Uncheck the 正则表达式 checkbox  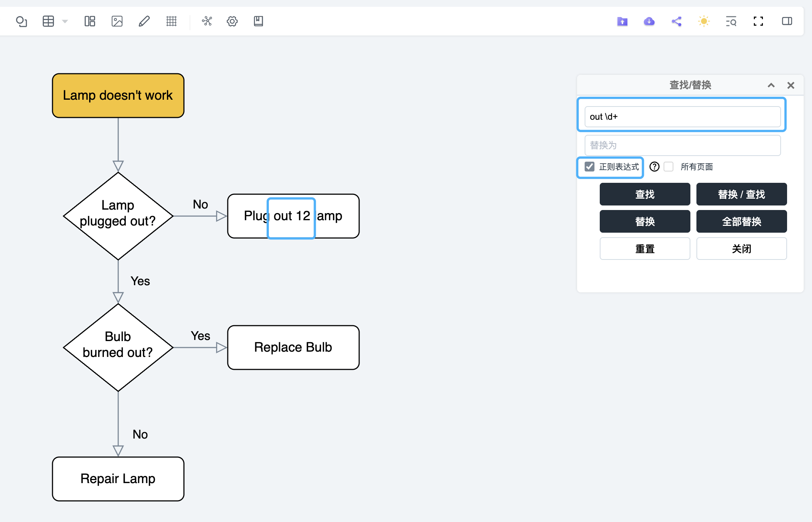pyautogui.click(x=590, y=167)
